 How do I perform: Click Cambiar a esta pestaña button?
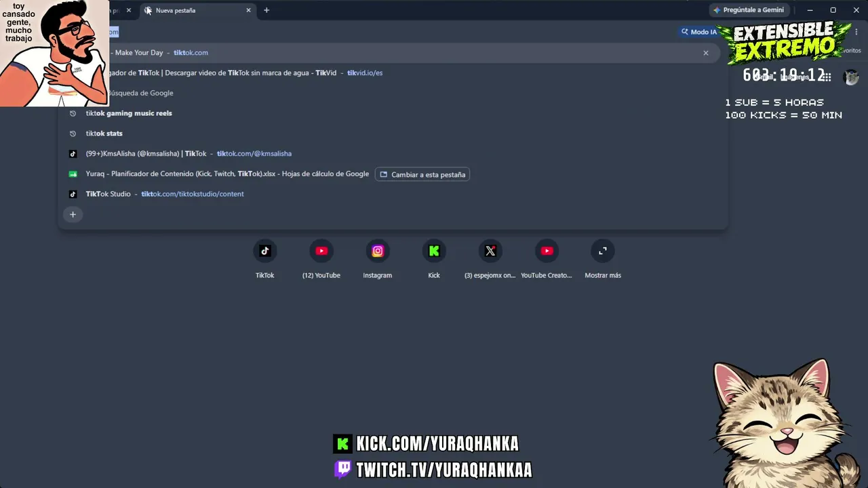[422, 174]
